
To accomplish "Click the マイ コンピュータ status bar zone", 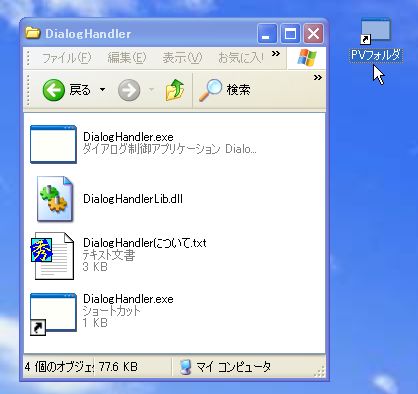I will click(233, 367).
